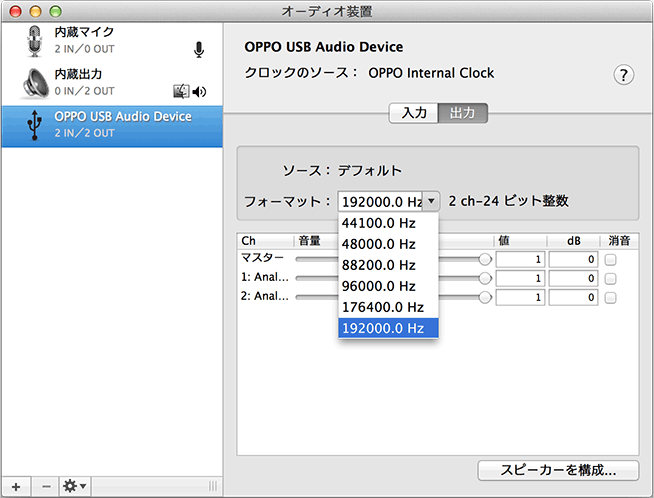Select OPPO USB Audio Device in list
The height and width of the screenshot is (498, 654).
(x=112, y=126)
